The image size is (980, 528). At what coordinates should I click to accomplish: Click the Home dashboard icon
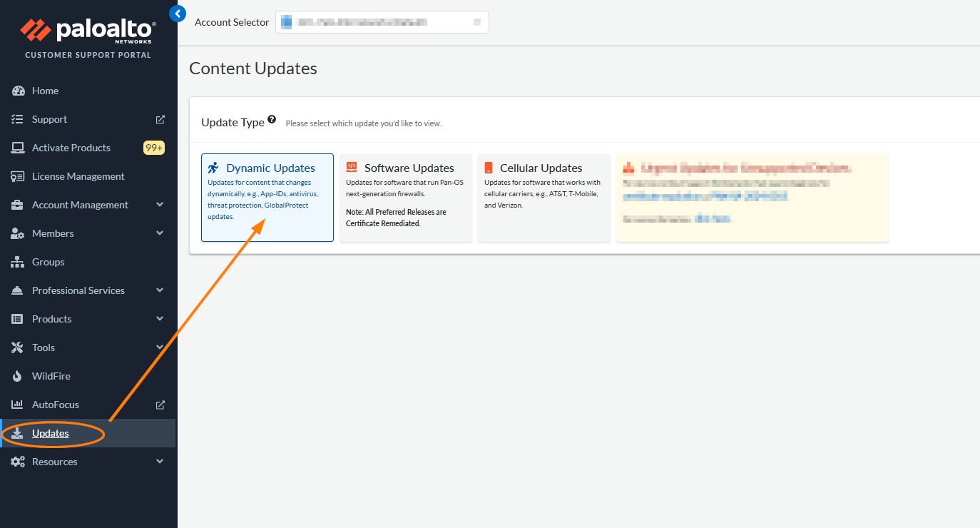point(18,91)
